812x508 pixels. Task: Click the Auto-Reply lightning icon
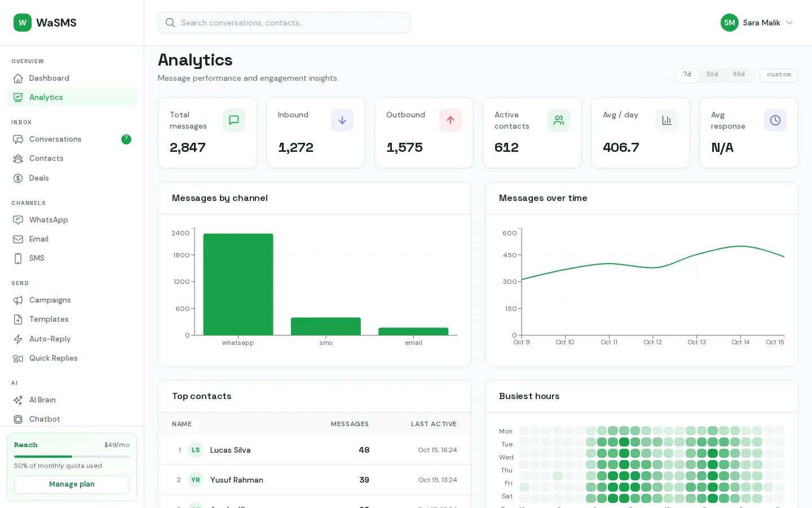pos(18,339)
